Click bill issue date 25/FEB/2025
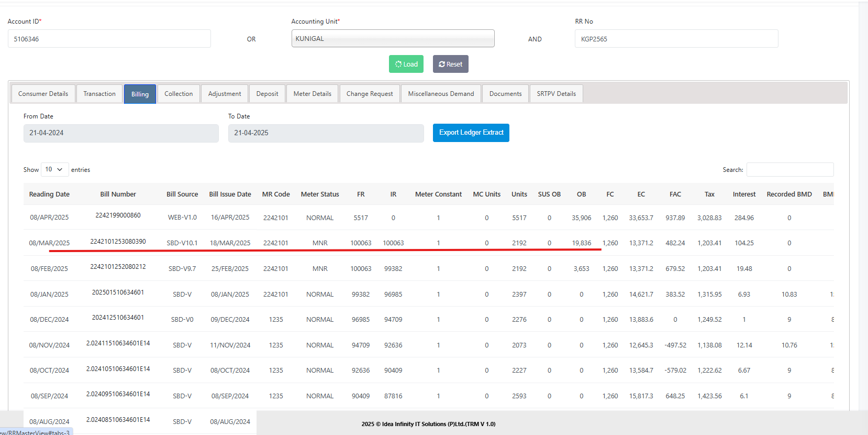 pyautogui.click(x=230, y=269)
